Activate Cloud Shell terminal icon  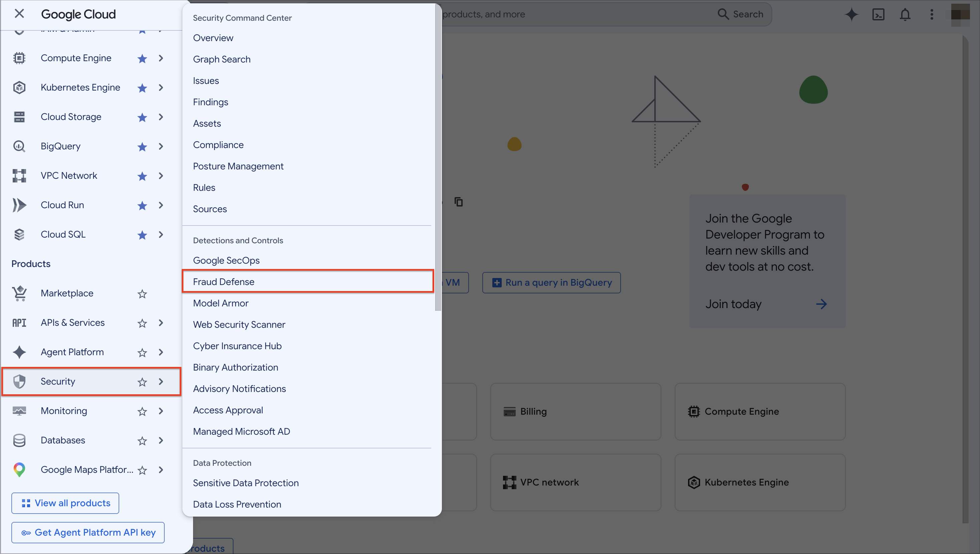[x=878, y=14]
